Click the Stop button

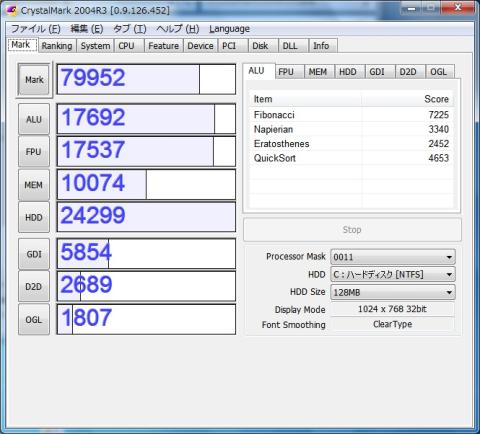click(352, 230)
